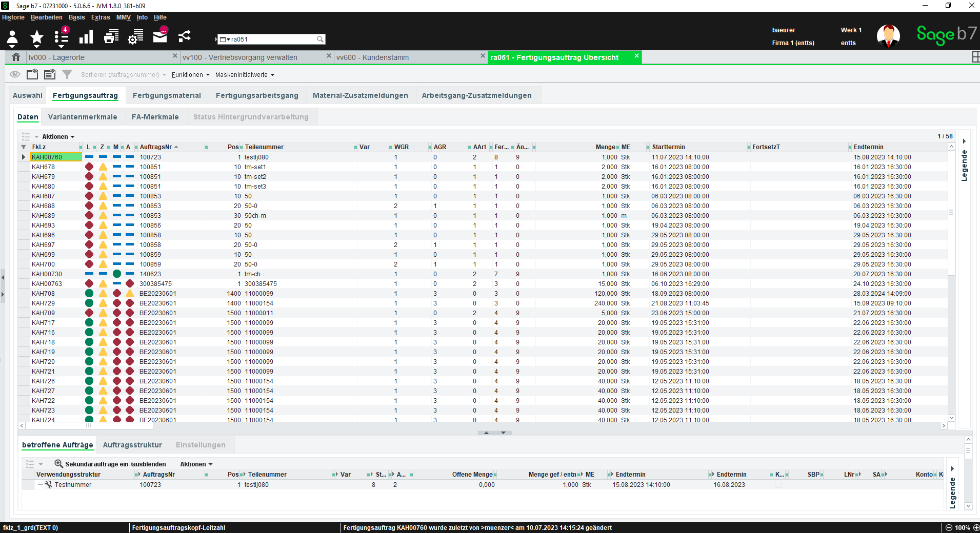
Task: Open the Extras menu
Action: click(101, 17)
